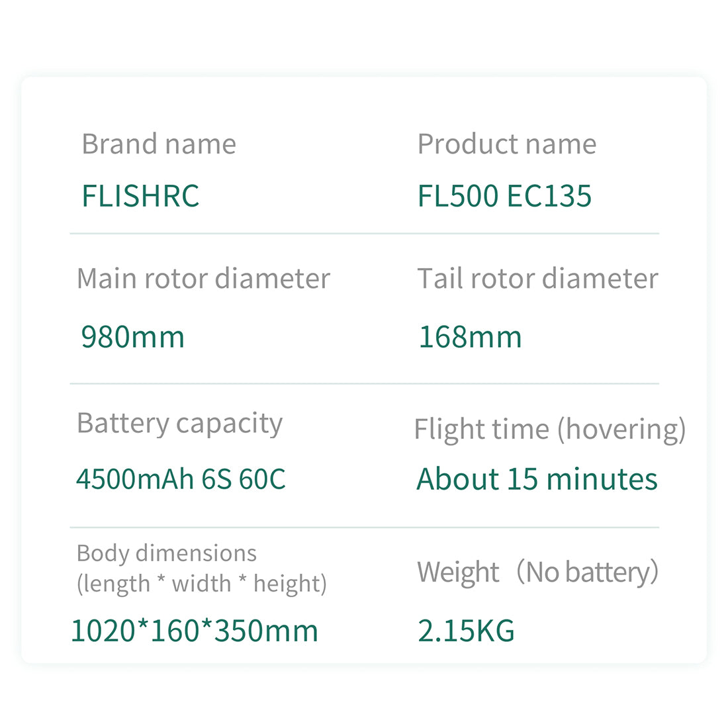
Task: Click the Brand name label
Action: [159, 144]
